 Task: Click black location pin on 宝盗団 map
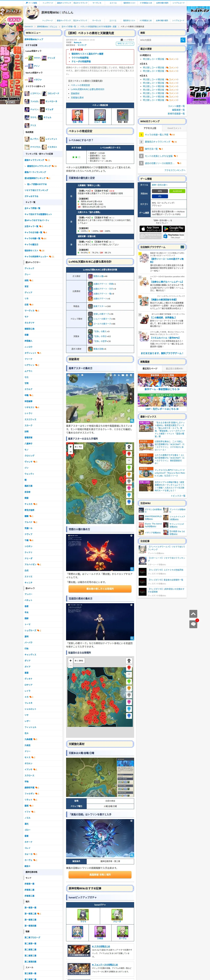(x=129, y=661)
